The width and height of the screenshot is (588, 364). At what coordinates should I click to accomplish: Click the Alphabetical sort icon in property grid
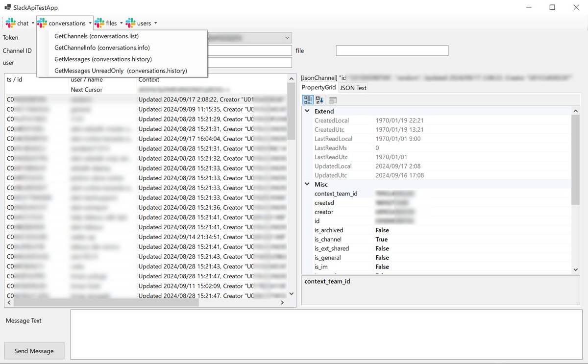(319, 100)
